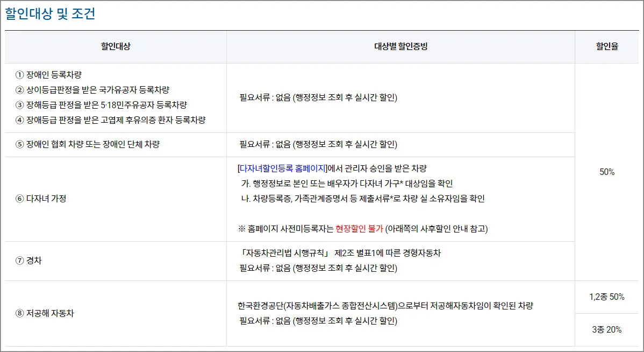Viewport: 644px width, 352px height.
Task: Select the ⑦ 경차 row label
Action: [x=28, y=261]
